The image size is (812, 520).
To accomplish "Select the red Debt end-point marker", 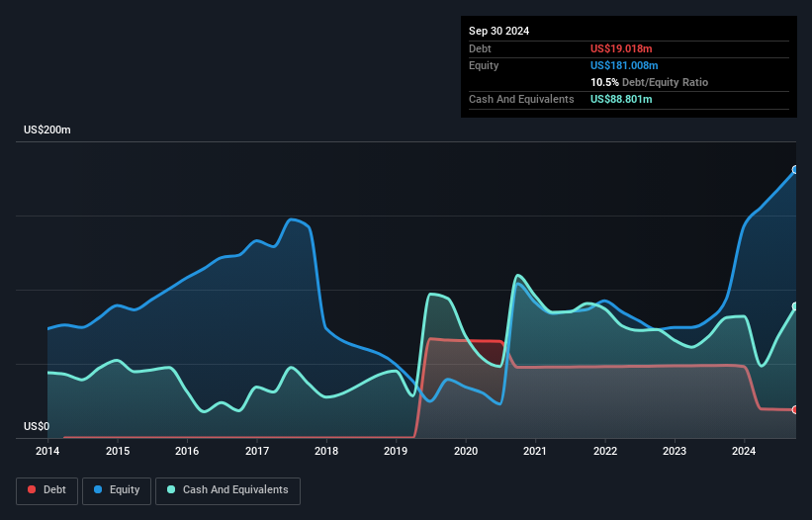I will (795, 410).
